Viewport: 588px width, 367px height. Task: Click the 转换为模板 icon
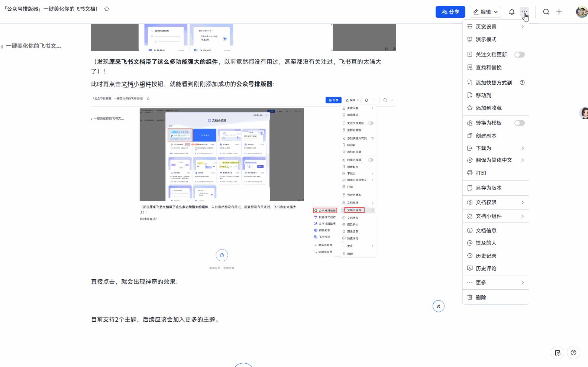pyautogui.click(x=470, y=123)
